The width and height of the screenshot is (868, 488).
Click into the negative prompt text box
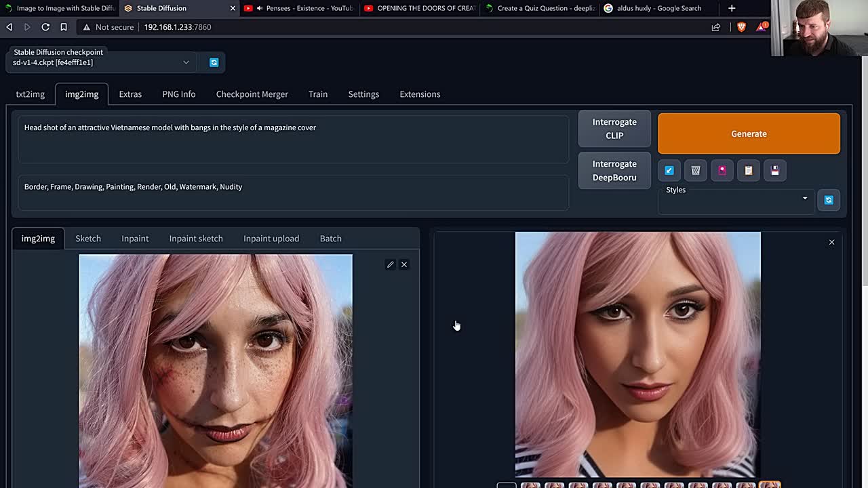coord(293,192)
